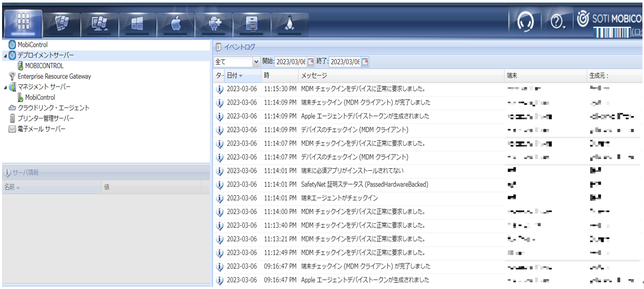Image resolution: width=644 pixels, height=289 pixels.
Task: Select 11:14:09 PM Apple エージェントデバイストークン message
Action: [365, 116]
